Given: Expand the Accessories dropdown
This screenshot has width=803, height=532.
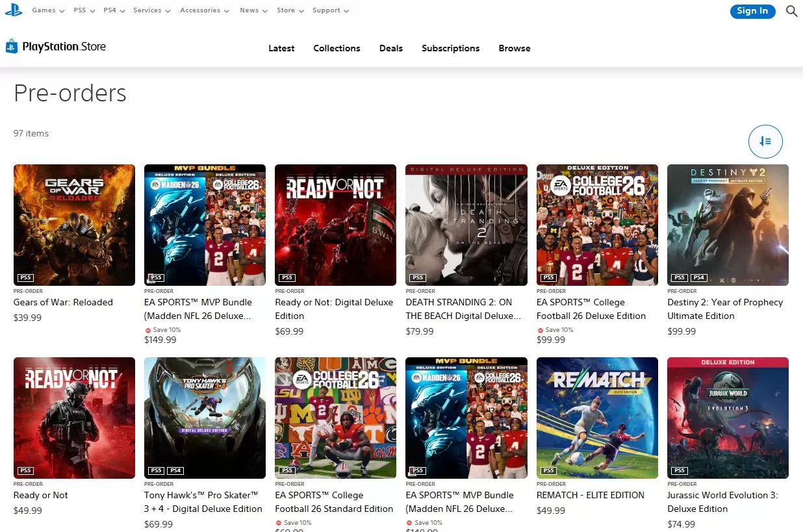Looking at the screenshot, I should click(201, 10).
